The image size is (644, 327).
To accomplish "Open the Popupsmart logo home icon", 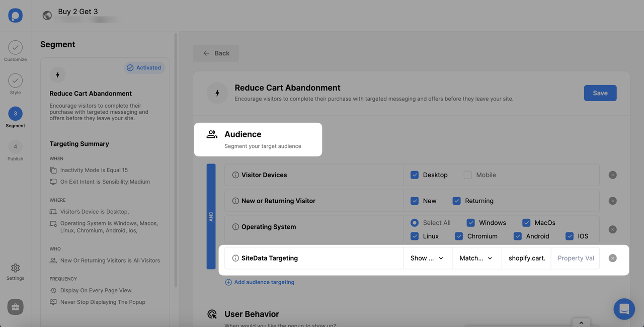I will [15, 15].
